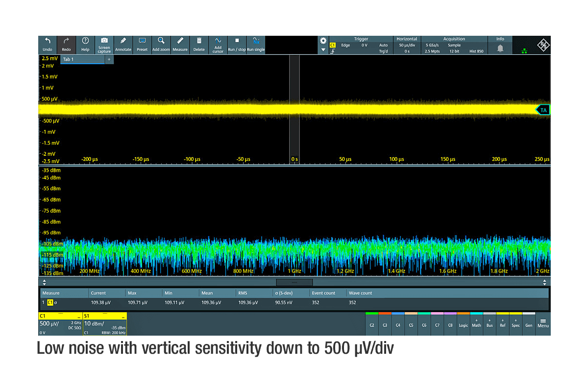Open the S1 spectrum settings box
Image resolution: width=588 pixels, height=392 pixels.
(x=105, y=324)
